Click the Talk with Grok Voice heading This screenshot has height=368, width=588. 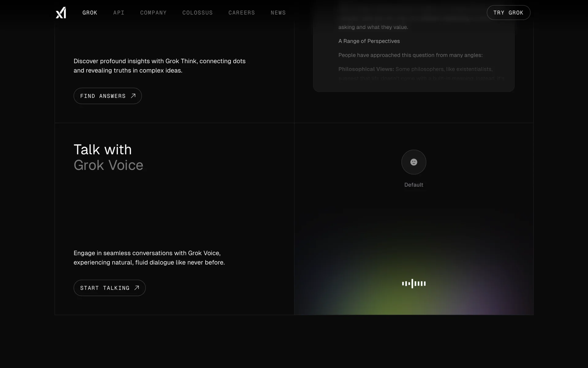tap(108, 157)
